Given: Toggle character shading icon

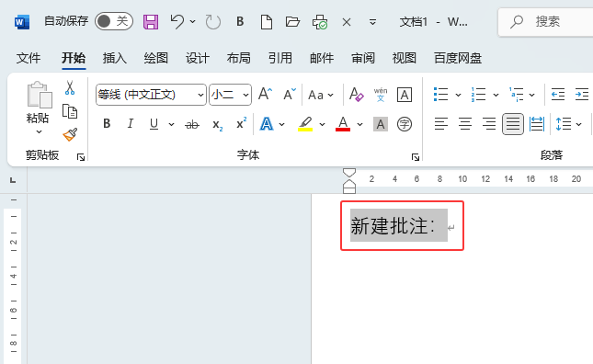Looking at the screenshot, I should [x=381, y=124].
